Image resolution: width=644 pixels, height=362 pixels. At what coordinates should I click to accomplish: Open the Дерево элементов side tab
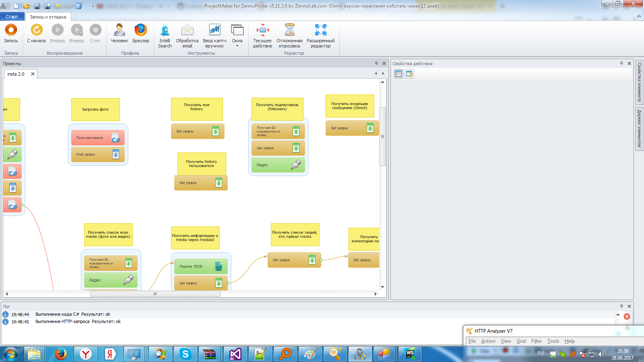pos(639,129)
